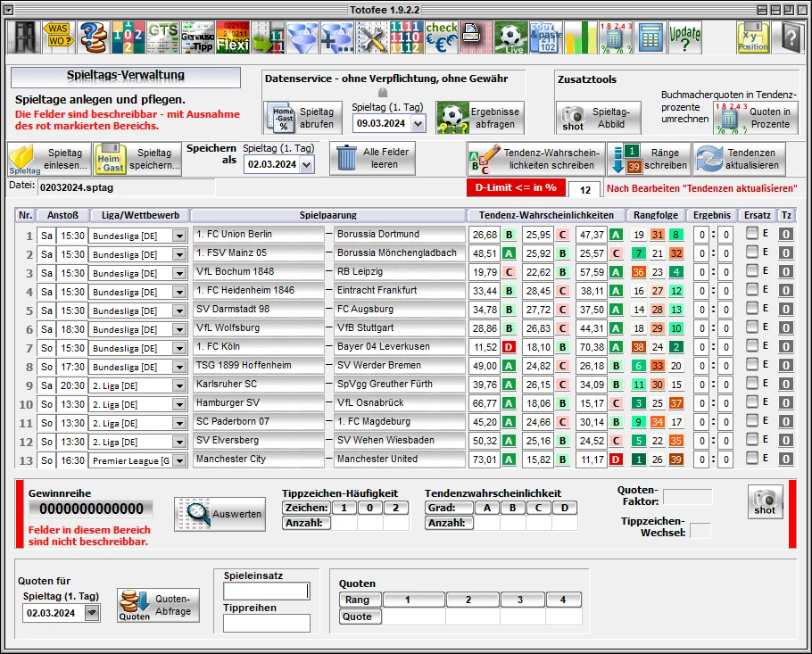Click the Rangfolge column header

(656, 215)
